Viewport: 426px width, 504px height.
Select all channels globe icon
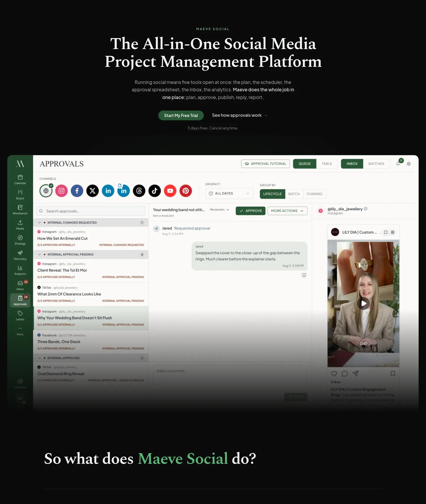46,191
